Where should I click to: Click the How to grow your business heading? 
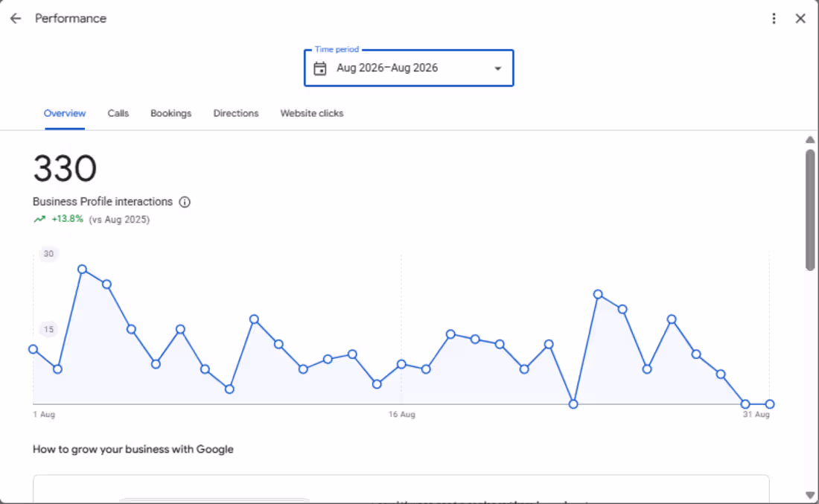tap(133, 449)
